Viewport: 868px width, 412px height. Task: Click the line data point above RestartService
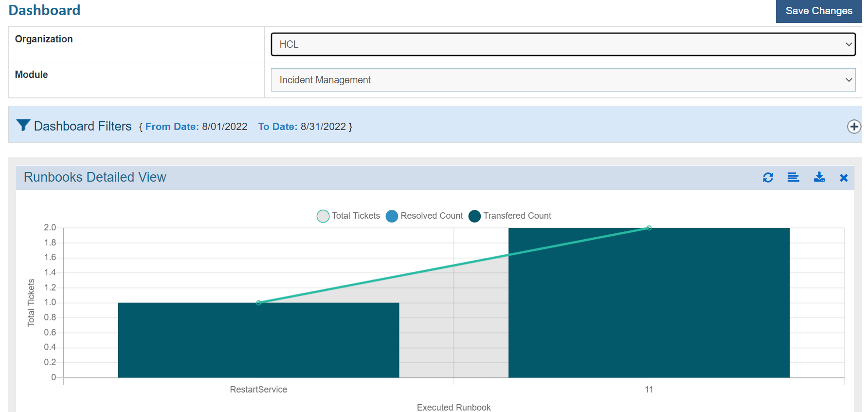coord(258,302)
